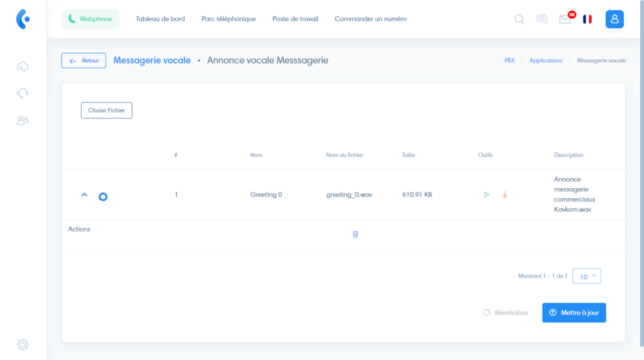Screen dimensions: 644x360
Task: Open the users icon in the left sidebar
Action: (23, 120)
